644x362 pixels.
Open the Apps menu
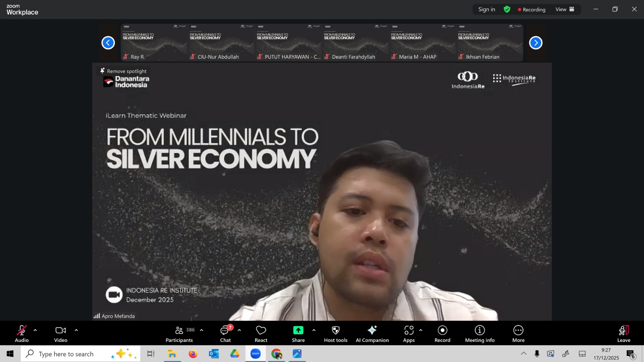coord(409,334)
